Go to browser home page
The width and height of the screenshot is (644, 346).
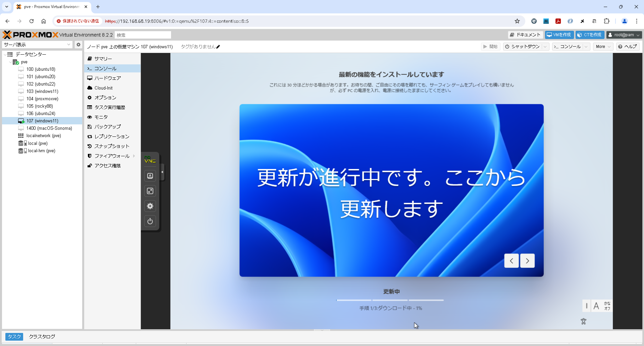[x=44, y=21]
